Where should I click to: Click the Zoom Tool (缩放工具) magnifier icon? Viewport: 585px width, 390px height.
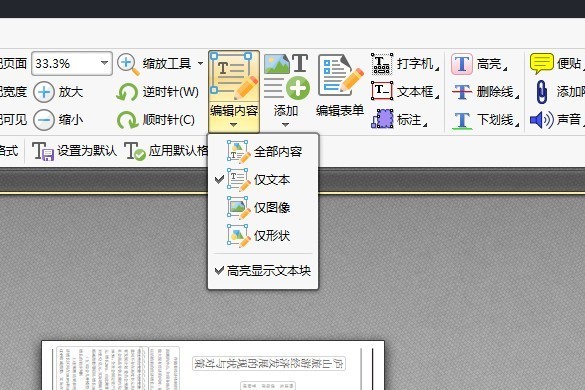point(128,64)
